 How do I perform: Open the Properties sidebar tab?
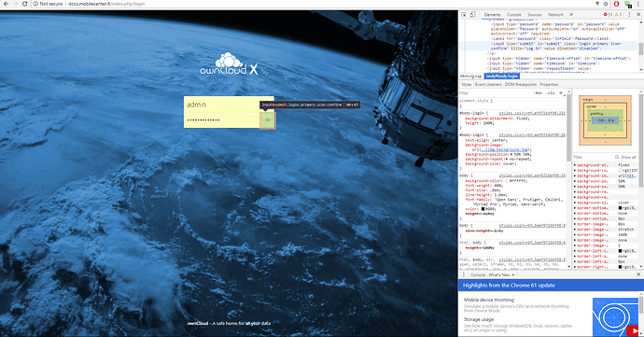point(549,84)
